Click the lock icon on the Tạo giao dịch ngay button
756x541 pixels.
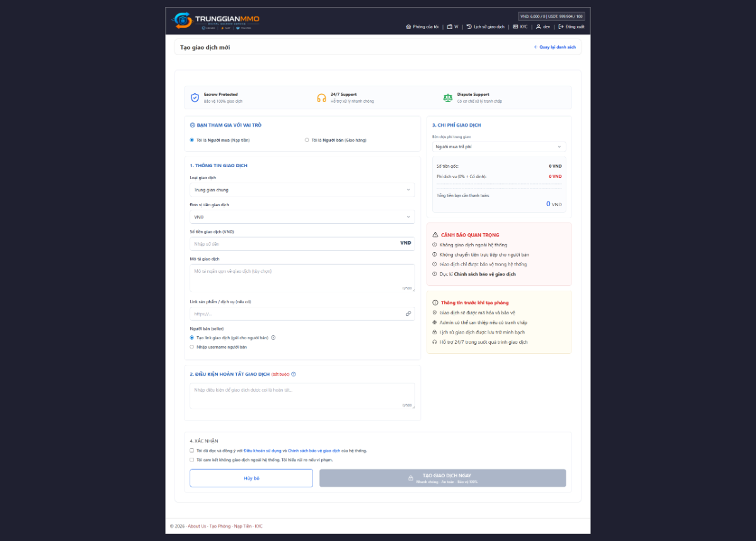411,478
